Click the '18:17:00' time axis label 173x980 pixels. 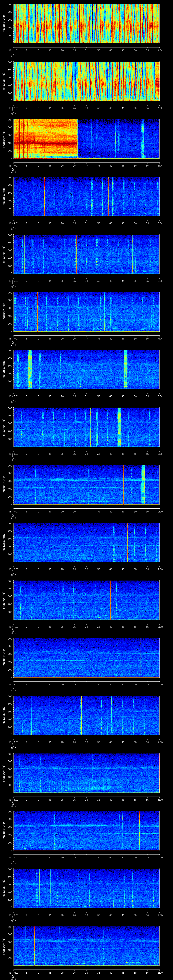pos(14,972)
